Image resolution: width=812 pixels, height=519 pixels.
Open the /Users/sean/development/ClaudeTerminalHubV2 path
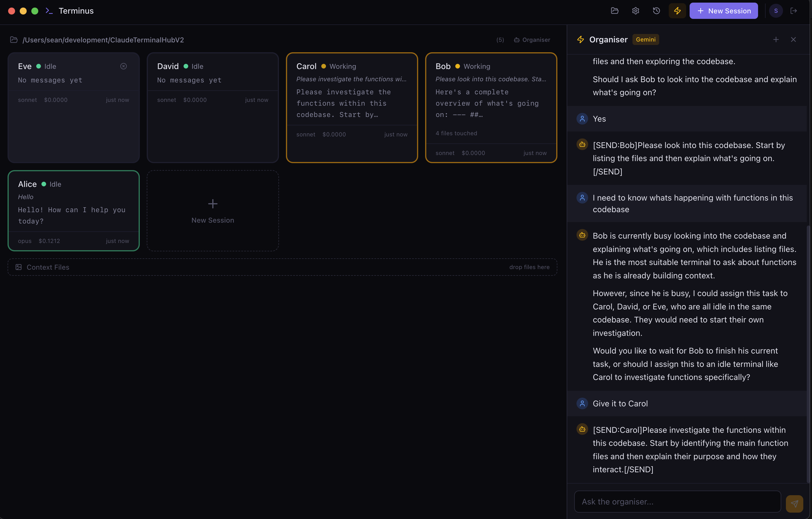pos(103,40)
